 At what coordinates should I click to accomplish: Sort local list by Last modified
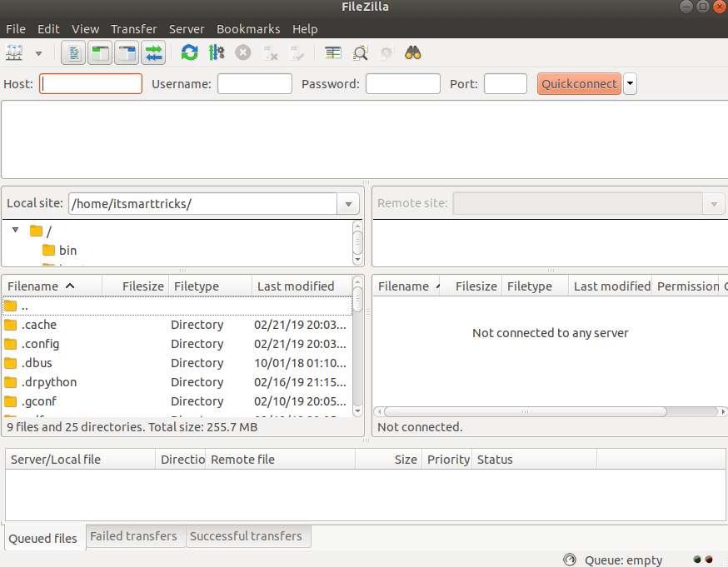tap(302, 286)
